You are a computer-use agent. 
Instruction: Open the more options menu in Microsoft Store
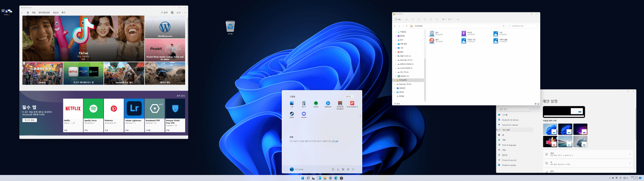185,12
